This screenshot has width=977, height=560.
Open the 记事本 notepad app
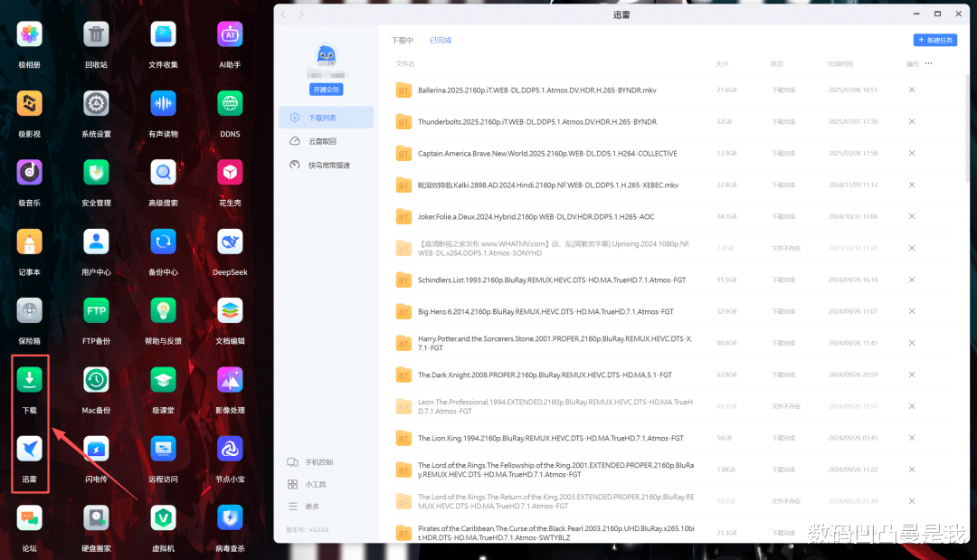pyautogui.click(x=29, y=242)
